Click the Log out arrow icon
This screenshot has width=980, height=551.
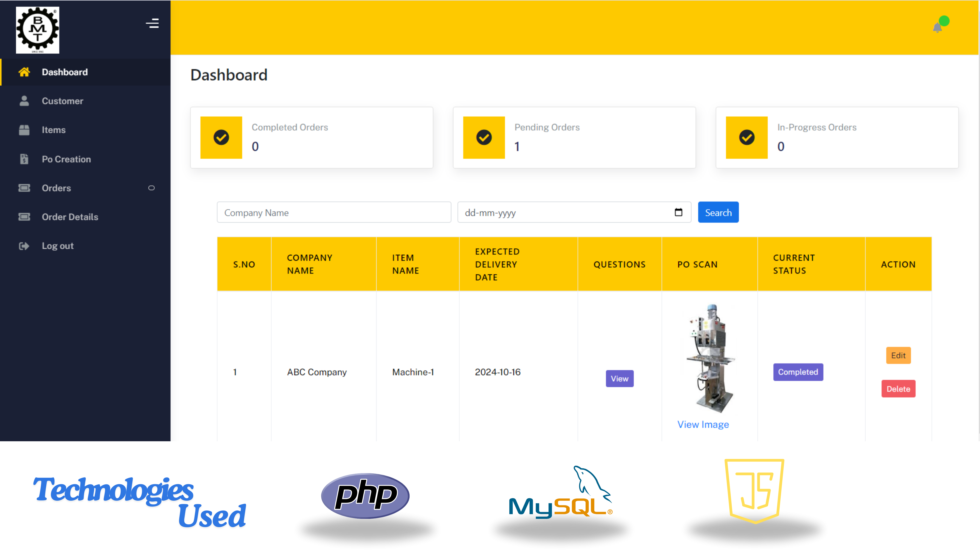[24, 246]
